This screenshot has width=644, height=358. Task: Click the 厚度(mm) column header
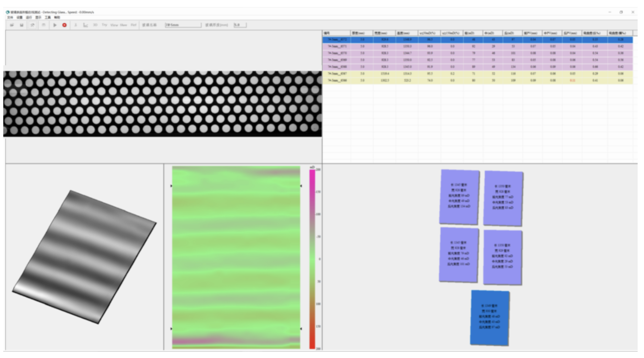click(362, 33)
